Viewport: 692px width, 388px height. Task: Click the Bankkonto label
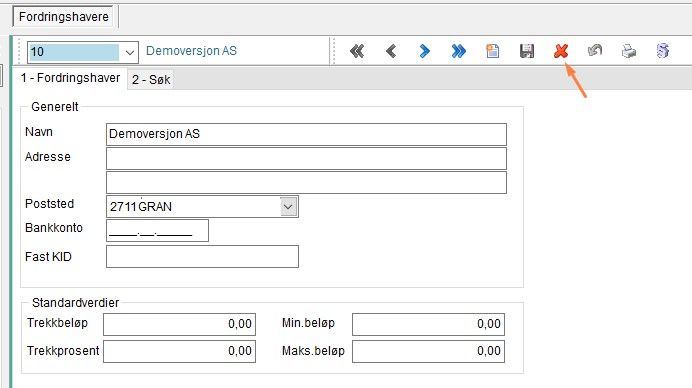(54, 228)
